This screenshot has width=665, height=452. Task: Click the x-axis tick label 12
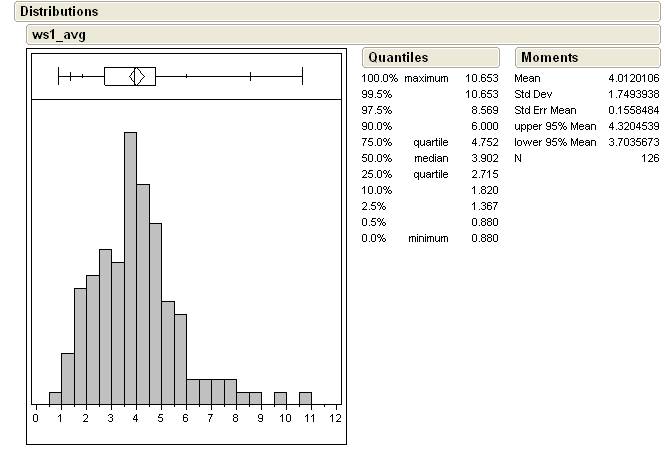[335, 418]
